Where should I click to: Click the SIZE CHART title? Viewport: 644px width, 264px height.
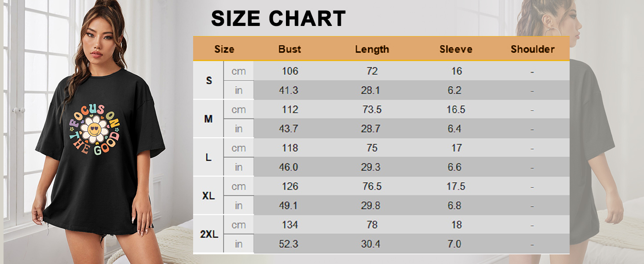278,19
